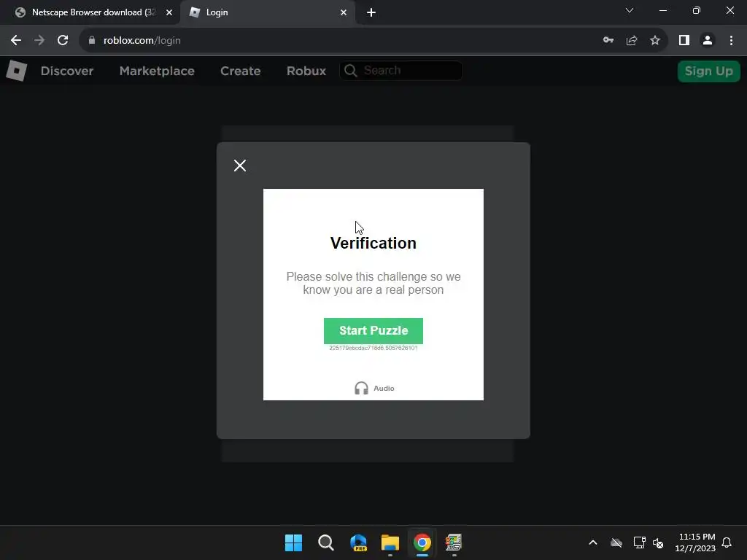747x560 pixels.
Task: Open File Explorer from the taskbar
Action: (x=390, y=542)
